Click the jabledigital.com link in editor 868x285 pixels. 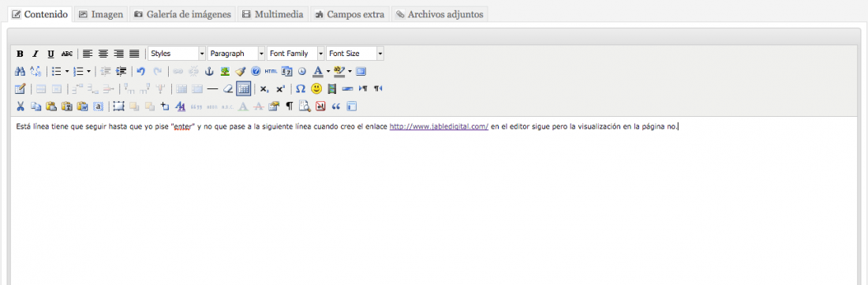pyautogui.click(x=439, y=127)
